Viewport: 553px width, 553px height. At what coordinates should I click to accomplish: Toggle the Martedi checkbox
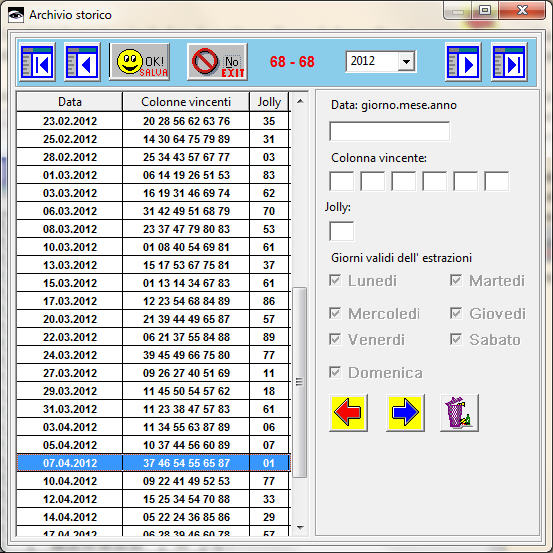(x=456, y=280)
